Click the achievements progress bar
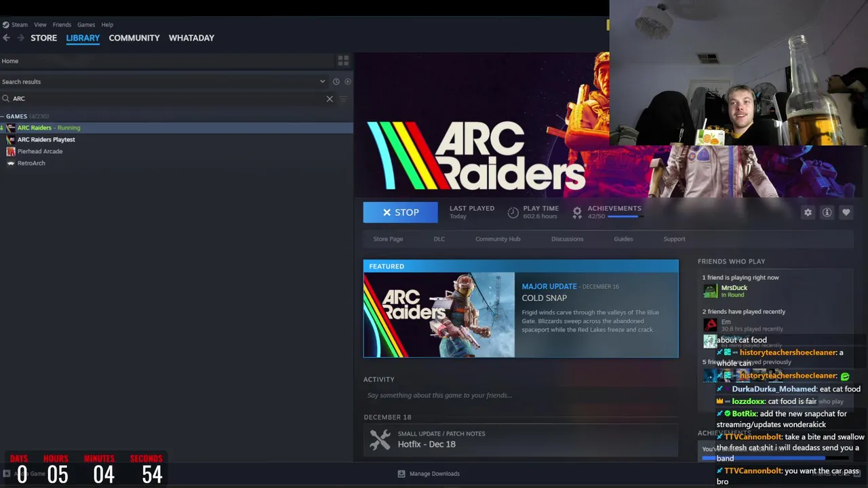This screenshot has height=488, width=868. click(x=625, y=217)
